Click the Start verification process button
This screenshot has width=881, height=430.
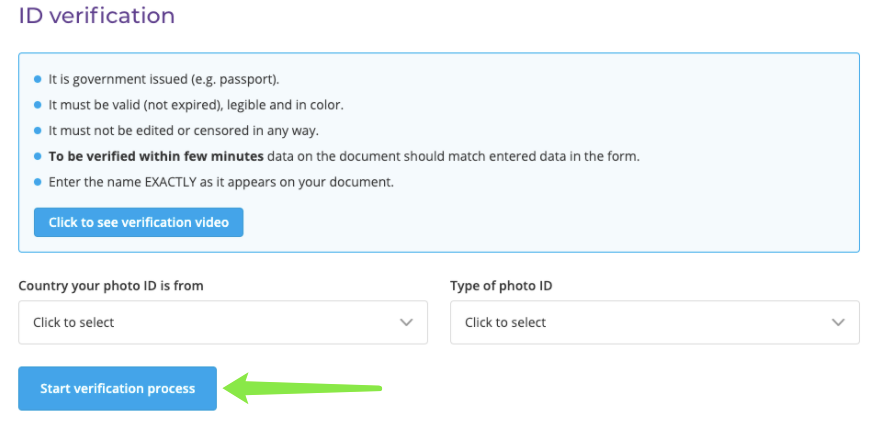(x=117, y=388)
